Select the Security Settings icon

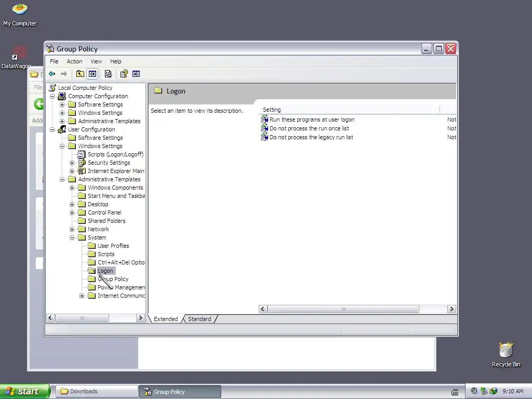point(82,163)
